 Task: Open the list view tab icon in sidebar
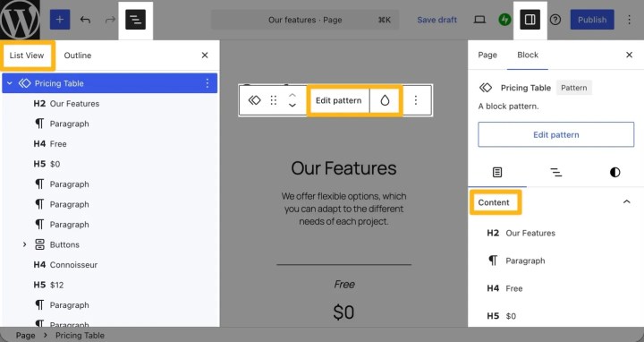[x=555, y=172]
